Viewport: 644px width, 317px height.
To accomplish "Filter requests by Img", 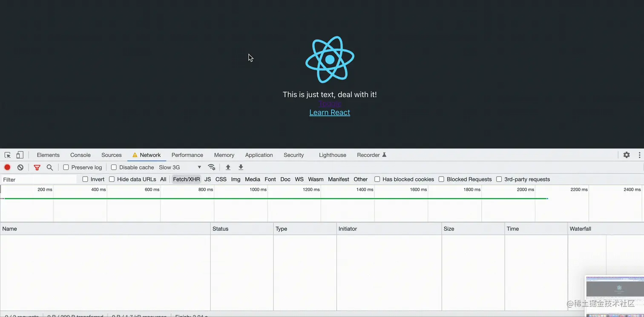I will tap(236, 179).
